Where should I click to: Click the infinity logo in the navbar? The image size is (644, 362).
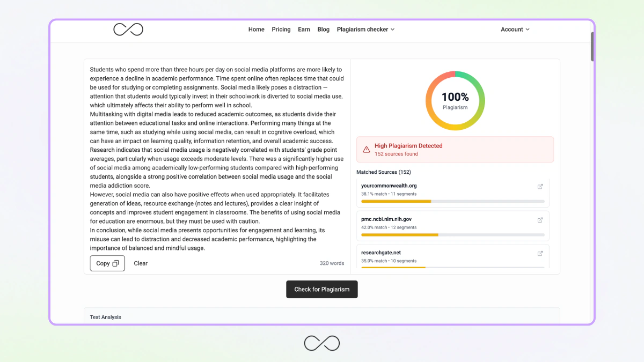click(x=128, y=29)
